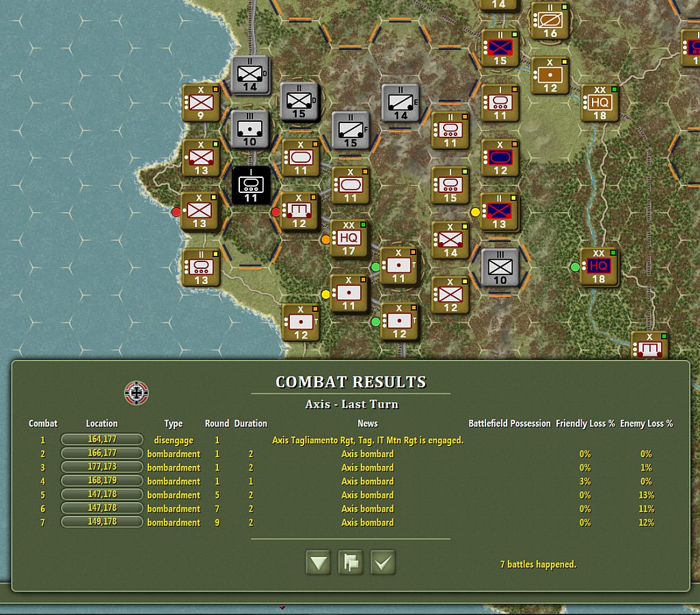
Task: Click the Axis emblem in Combat Results
Action: [x=136, y=393]
